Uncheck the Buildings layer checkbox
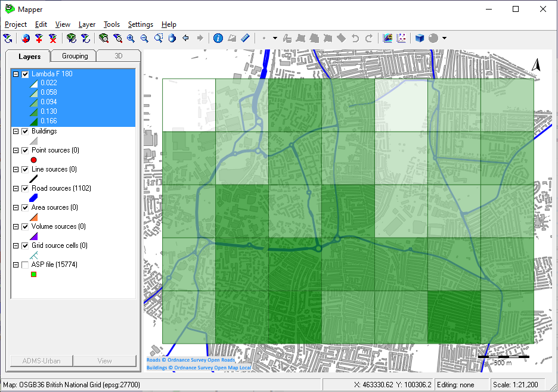Viewport: 558px width, 392px height. coord(25,131)
